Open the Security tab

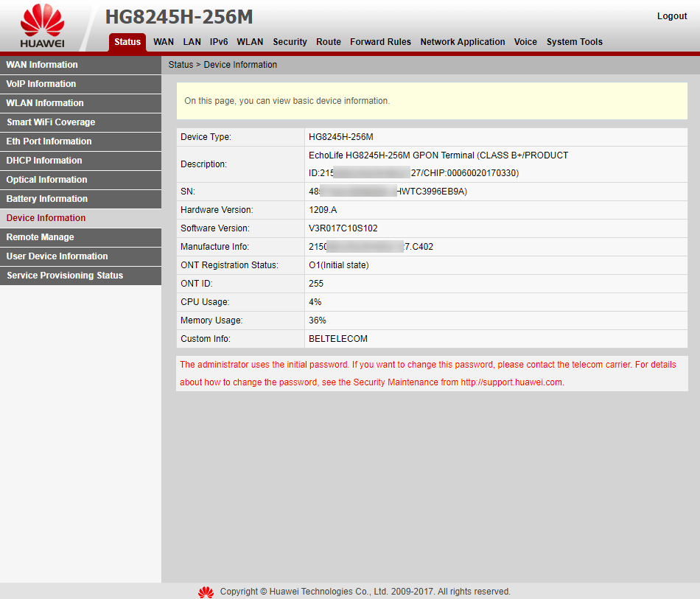click(x=290, y=42)
